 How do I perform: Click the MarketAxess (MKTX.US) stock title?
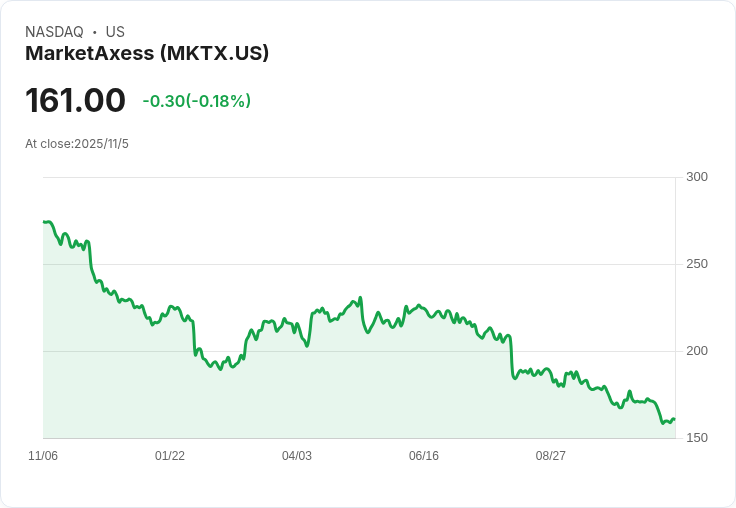[147, 53]
